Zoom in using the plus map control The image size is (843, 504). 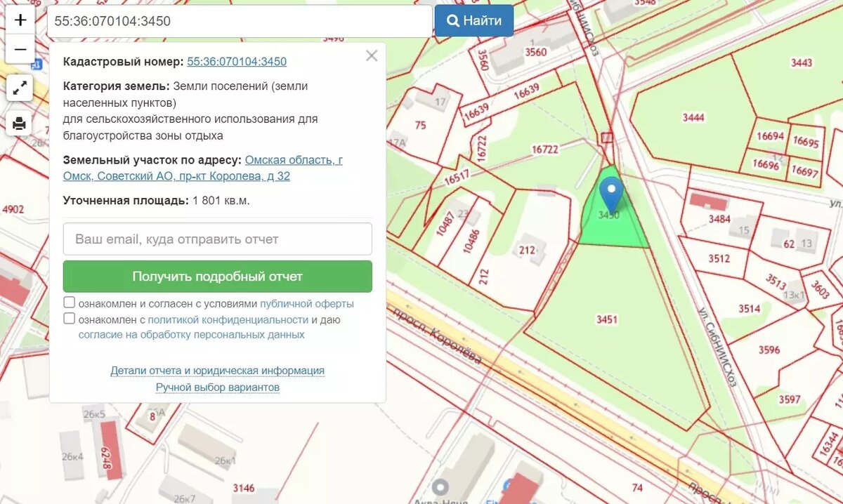click(20, 20)
